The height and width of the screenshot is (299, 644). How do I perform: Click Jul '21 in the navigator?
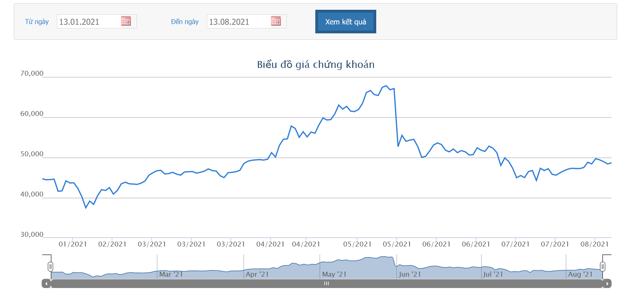493,274
